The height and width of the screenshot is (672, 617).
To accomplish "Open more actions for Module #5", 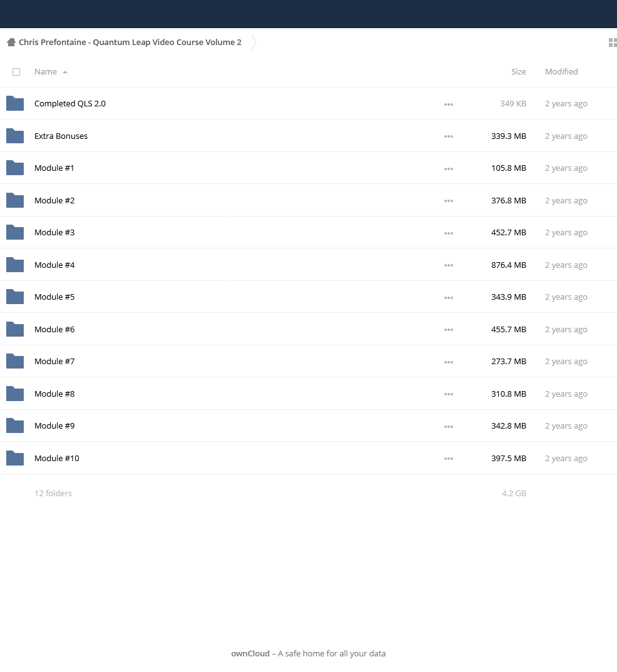I will tap(449, 297).
